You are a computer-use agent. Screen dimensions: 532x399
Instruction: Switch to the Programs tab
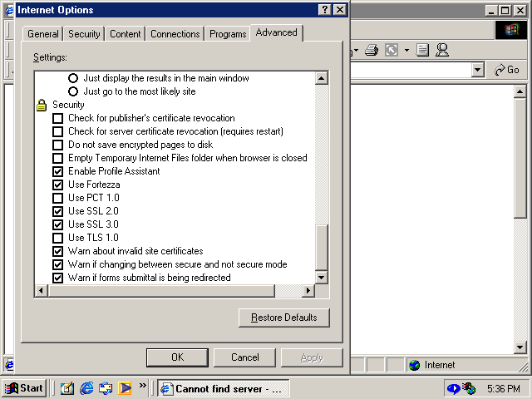[228, 34]
